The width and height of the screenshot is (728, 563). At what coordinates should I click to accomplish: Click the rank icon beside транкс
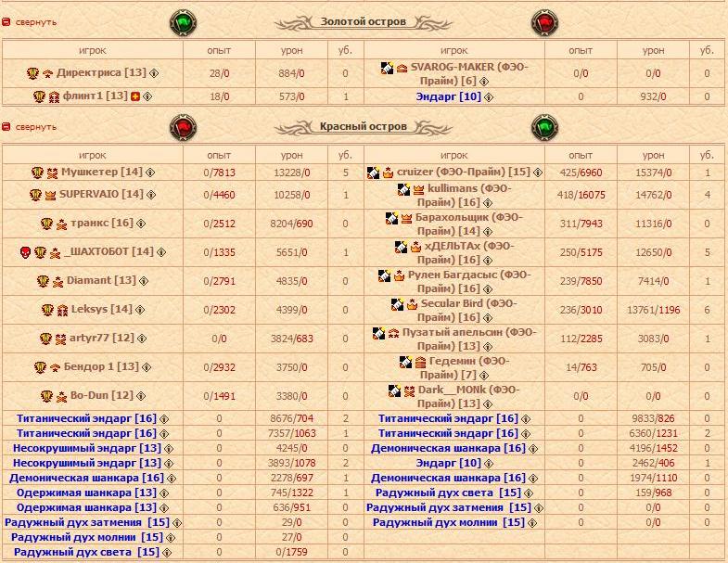[61, 224]
